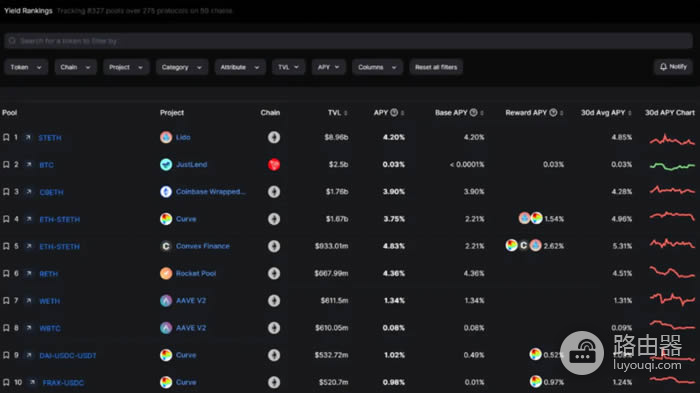Viewport: 700px width, 393px height.
Task: Click the Rocket Pool project logo
Action: (166, 273)
